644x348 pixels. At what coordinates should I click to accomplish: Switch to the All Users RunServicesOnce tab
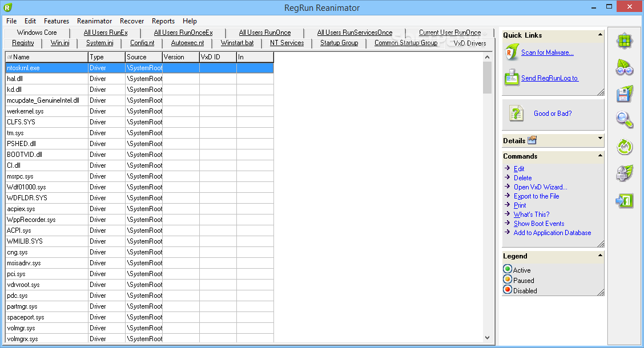pyautogui.click(x=355, y=33)
